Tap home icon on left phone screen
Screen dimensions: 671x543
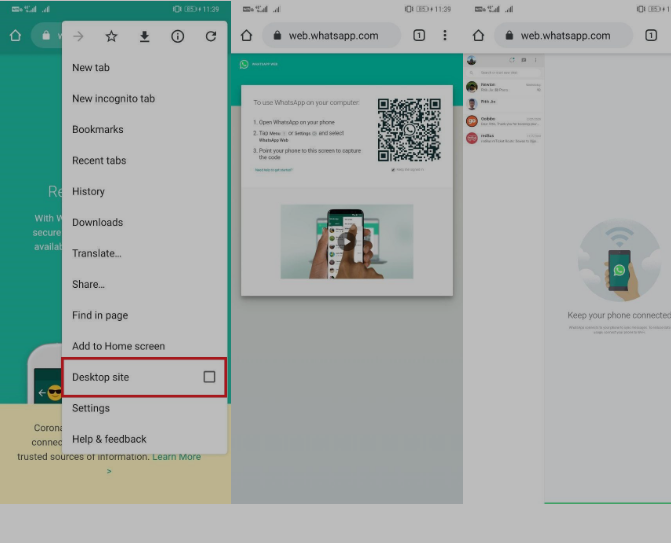[15, 36]
